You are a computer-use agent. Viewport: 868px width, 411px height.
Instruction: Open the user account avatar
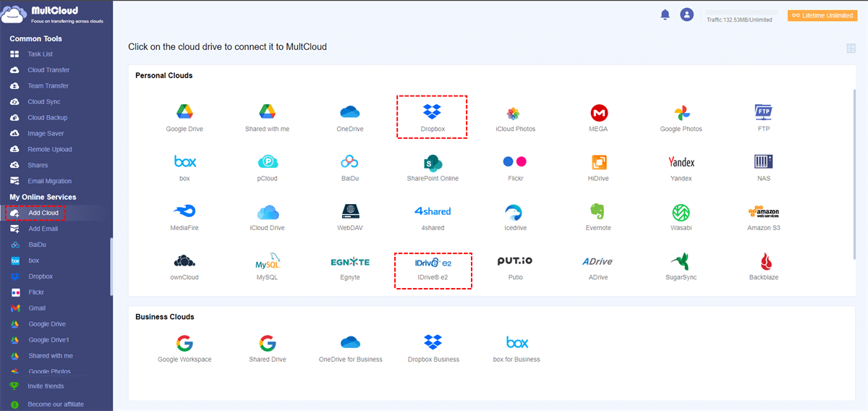(686, 14)
